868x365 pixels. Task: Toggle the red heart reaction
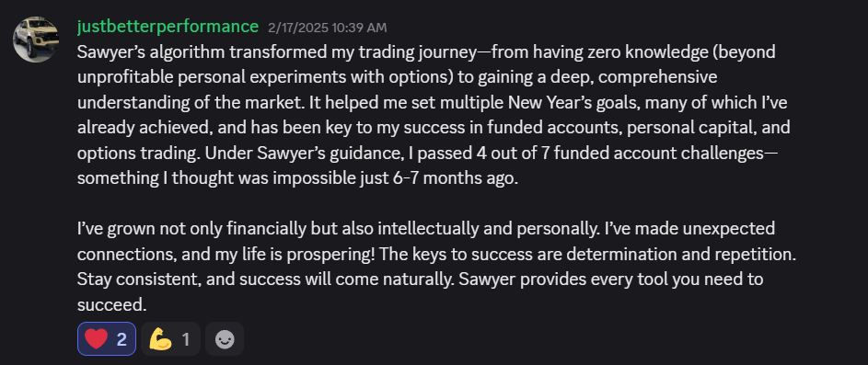click(106, 338)
